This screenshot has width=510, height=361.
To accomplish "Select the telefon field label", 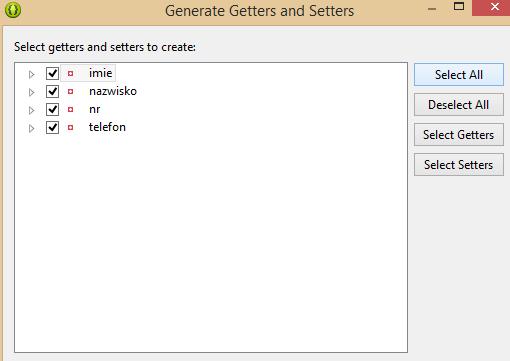I will pos(107,127).
